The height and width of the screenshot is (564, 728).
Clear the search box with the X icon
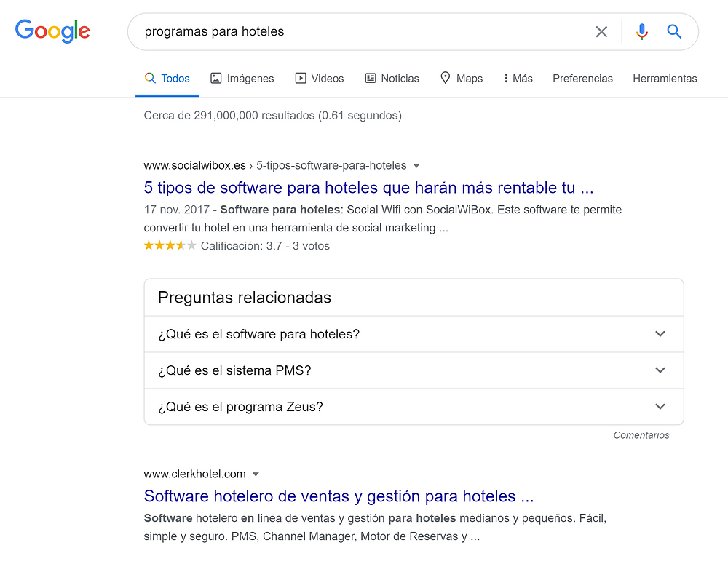click(x=601, y=31)
